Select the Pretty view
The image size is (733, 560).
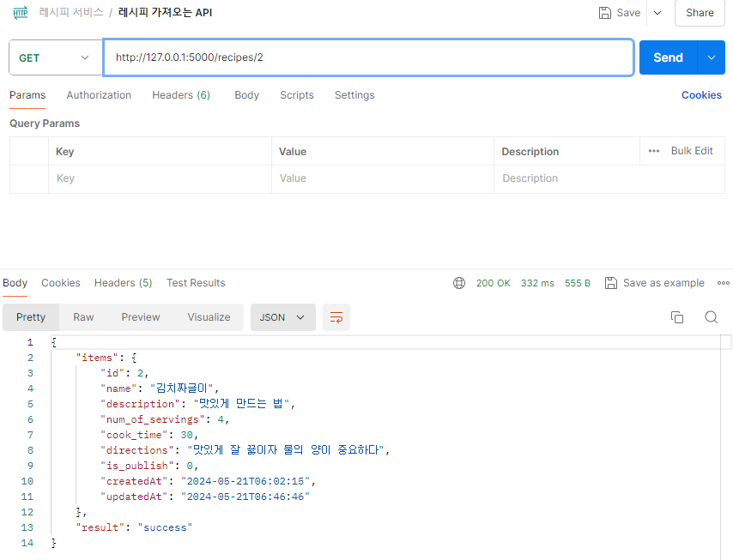(x=31, y=317)
